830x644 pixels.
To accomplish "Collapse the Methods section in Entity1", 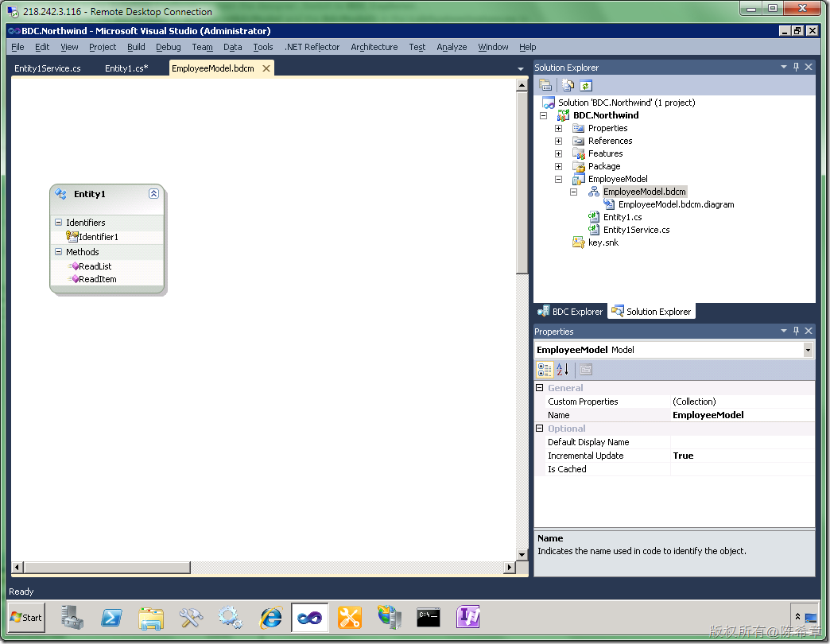I will 58,252.
